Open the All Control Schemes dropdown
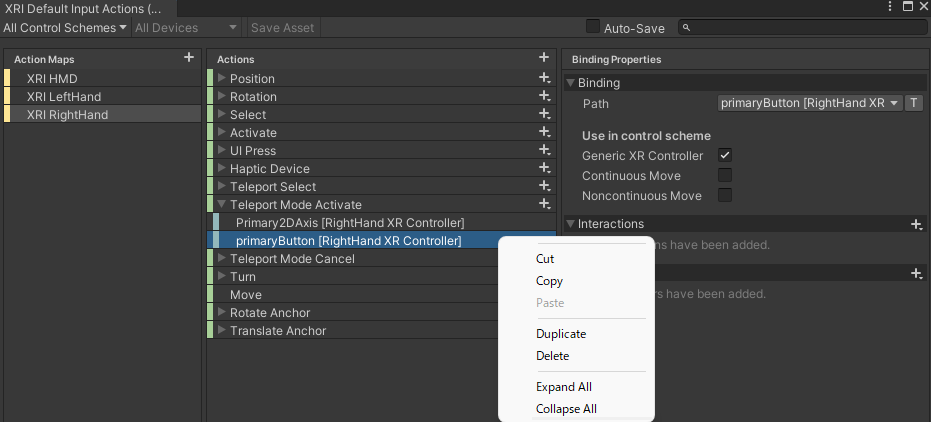The width and height of the screenshot is (931, 422). [66, 28]
